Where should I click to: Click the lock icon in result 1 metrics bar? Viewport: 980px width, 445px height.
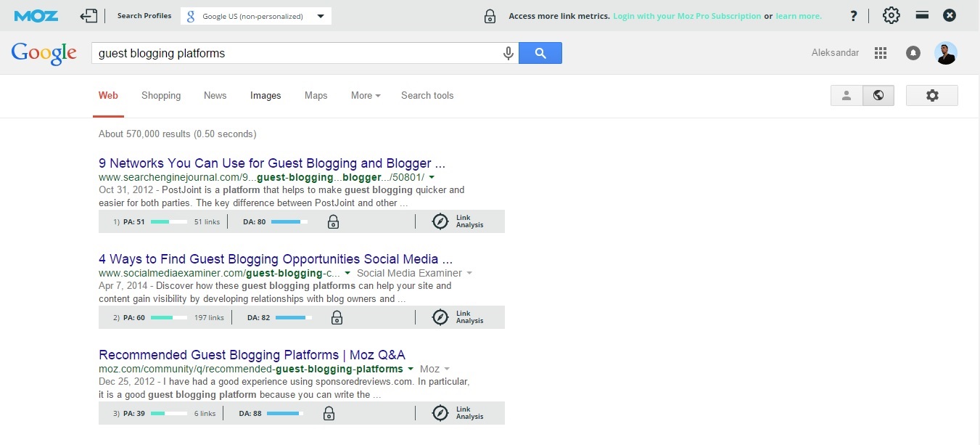[x=333, y=222]
